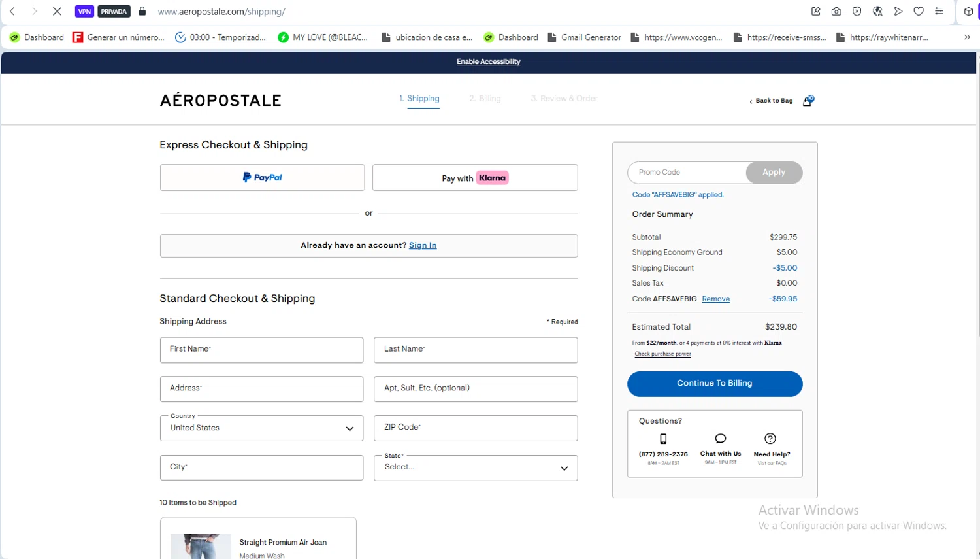Click Estimated Total $239.80 amount
Screen dimensions: 980x559
point(781,326)
